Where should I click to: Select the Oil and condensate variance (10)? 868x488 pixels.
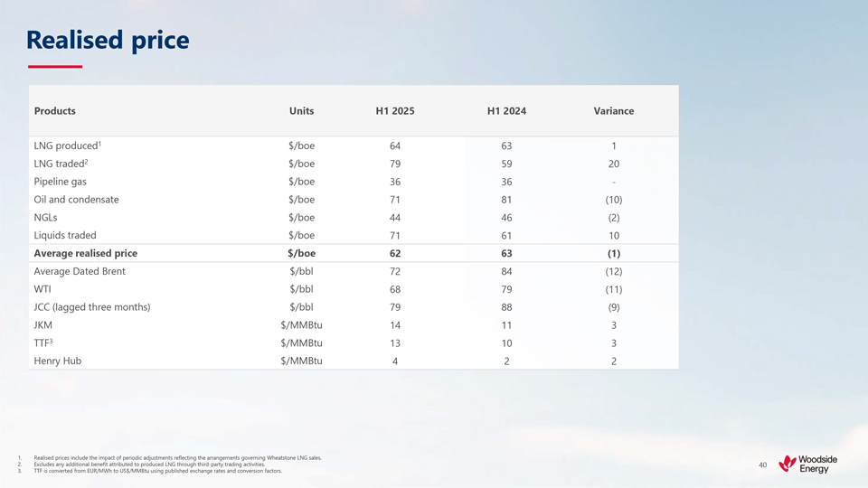[x=614, y=200]
